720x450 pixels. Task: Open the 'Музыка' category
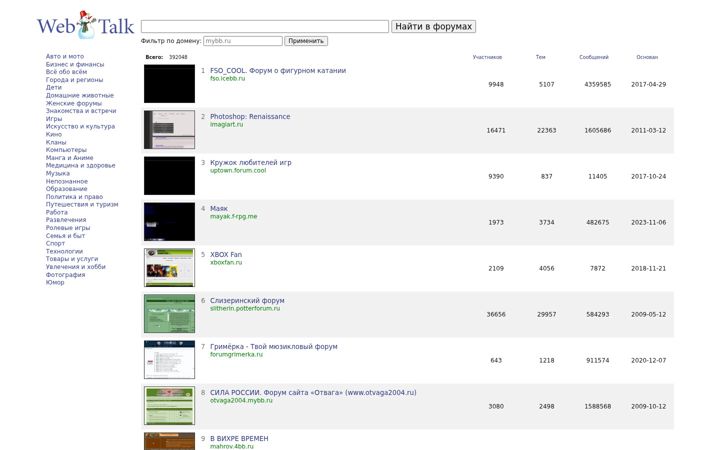tap(58, 173)
